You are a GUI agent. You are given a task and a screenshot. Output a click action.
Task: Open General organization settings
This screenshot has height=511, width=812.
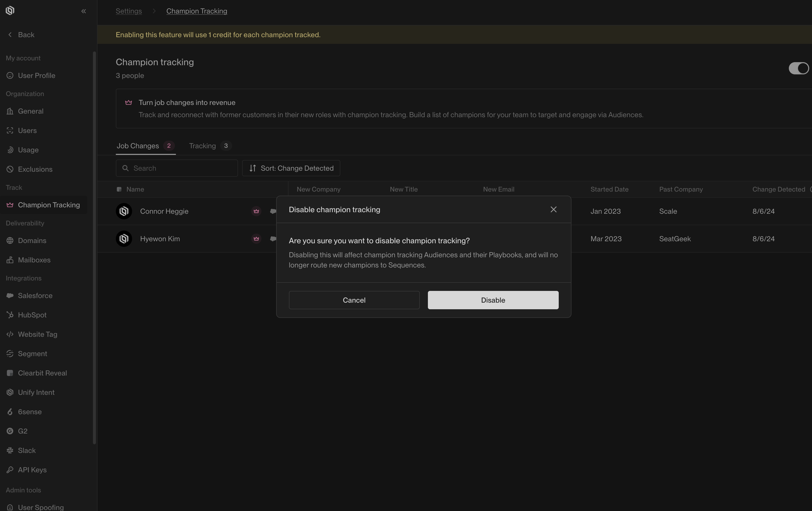tap(44, 111)
